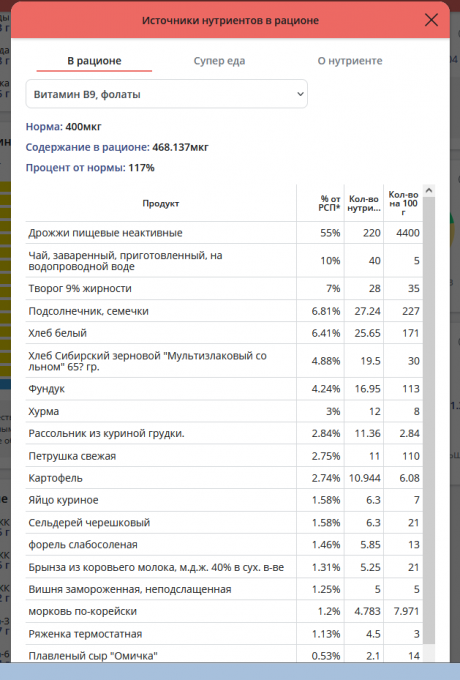This screenshot has height=680, width=460.
Task: Select "Рассольник из куриной грудки." row
Action: pos(224,433)
